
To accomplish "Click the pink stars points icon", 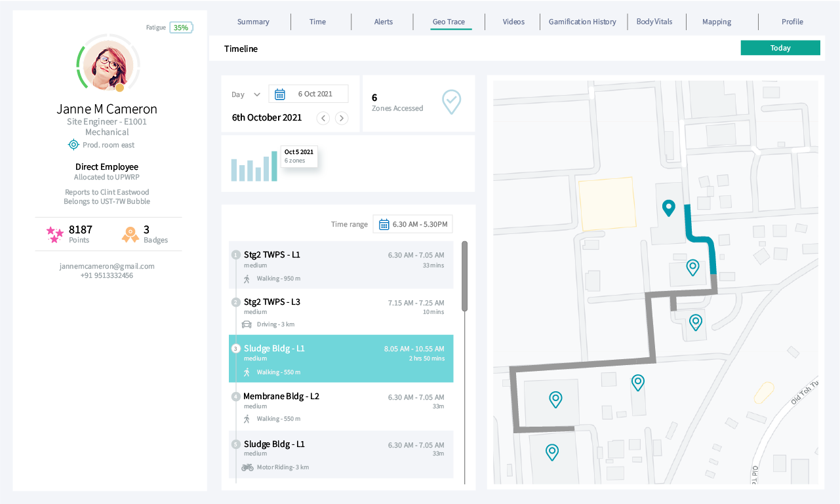I will (x=54, y=234).
